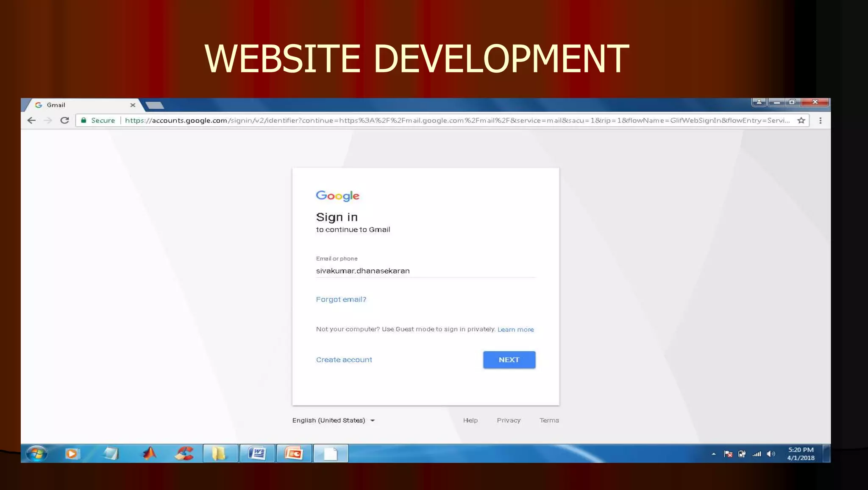
Task: Open the English (United States) language dropdown
Action: (x=334, y=420)
